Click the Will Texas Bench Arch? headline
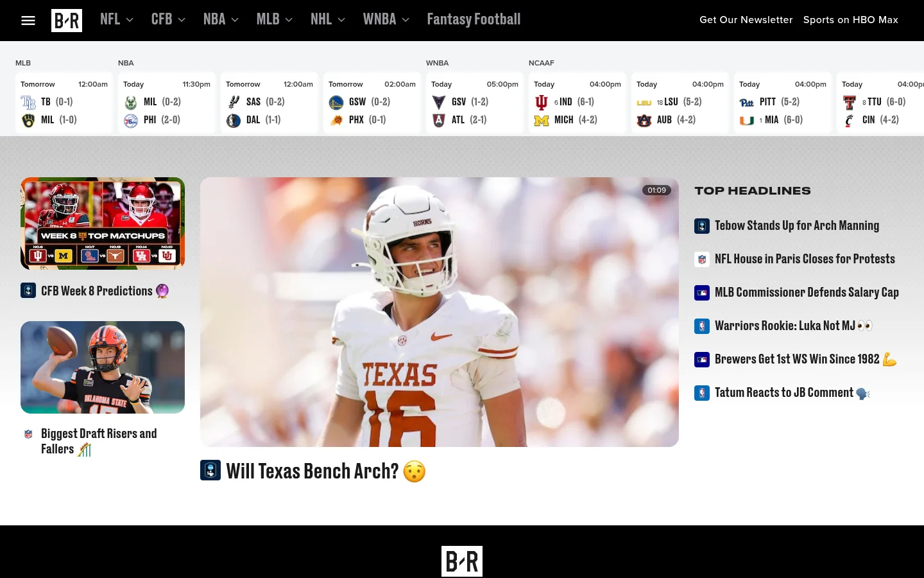924x578 pixels. [x=325, y=471]
